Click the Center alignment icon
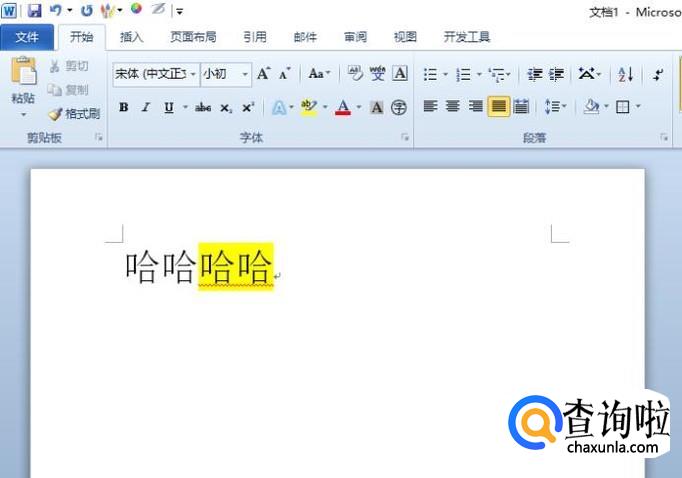 tap(453, 107)
